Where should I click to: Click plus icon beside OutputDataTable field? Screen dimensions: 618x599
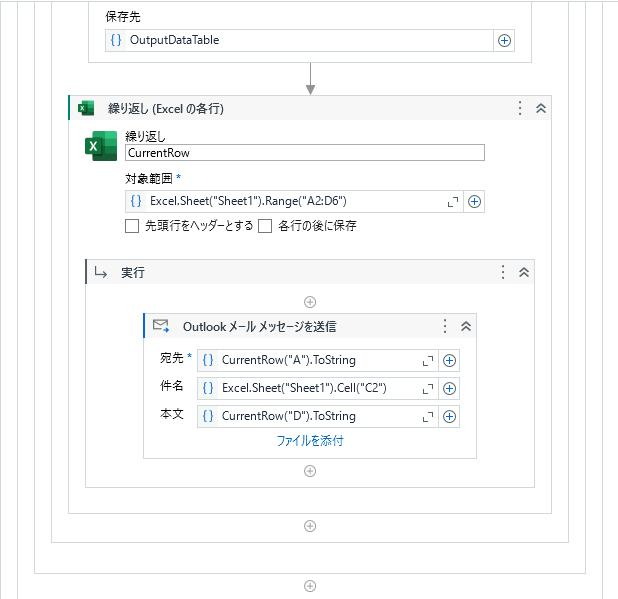point(504,40)
